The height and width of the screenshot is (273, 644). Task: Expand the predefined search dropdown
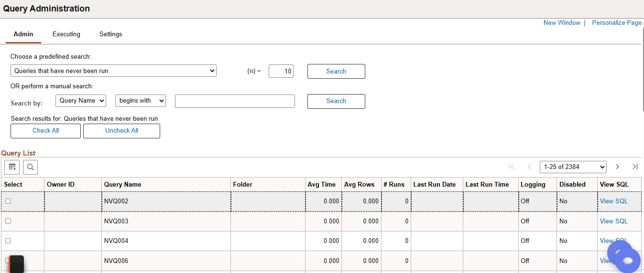(113, 71)
